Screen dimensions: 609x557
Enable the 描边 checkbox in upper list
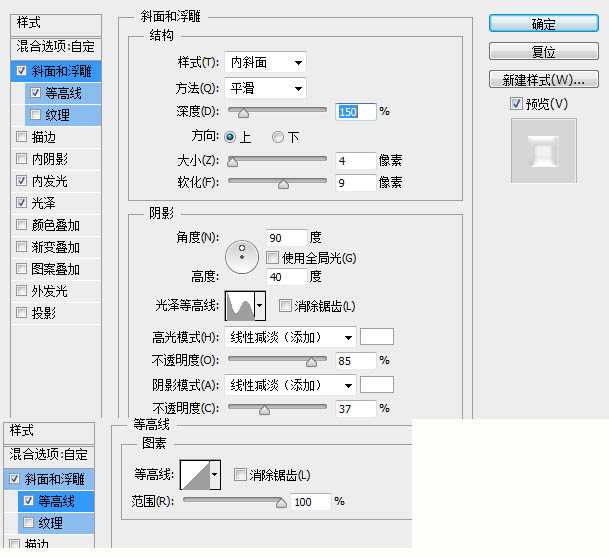(21, 136)
